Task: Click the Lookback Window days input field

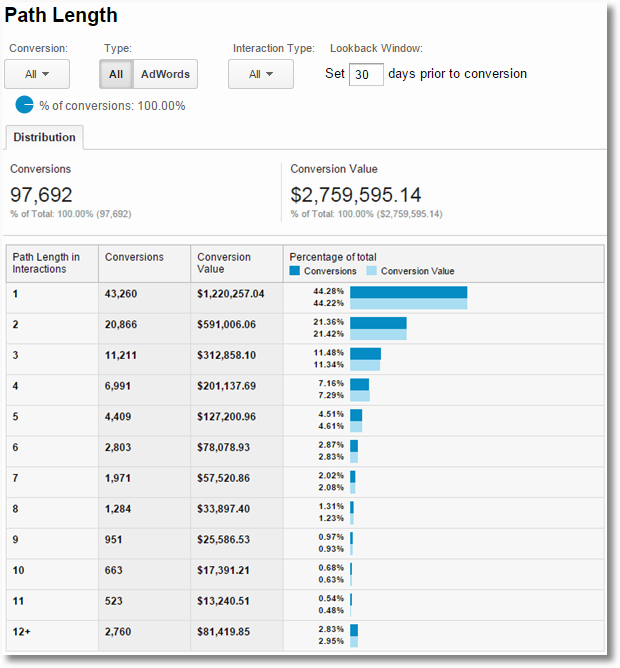Action: 366,74
